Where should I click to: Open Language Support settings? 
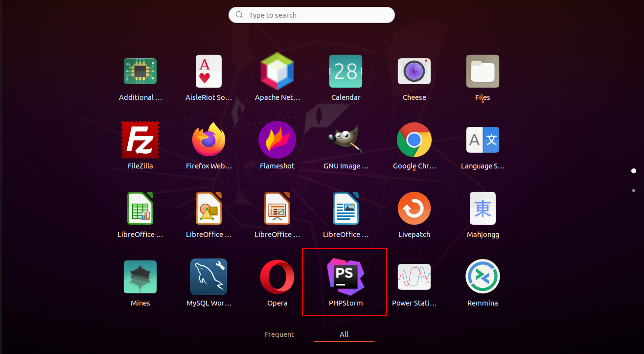(483, 140)
